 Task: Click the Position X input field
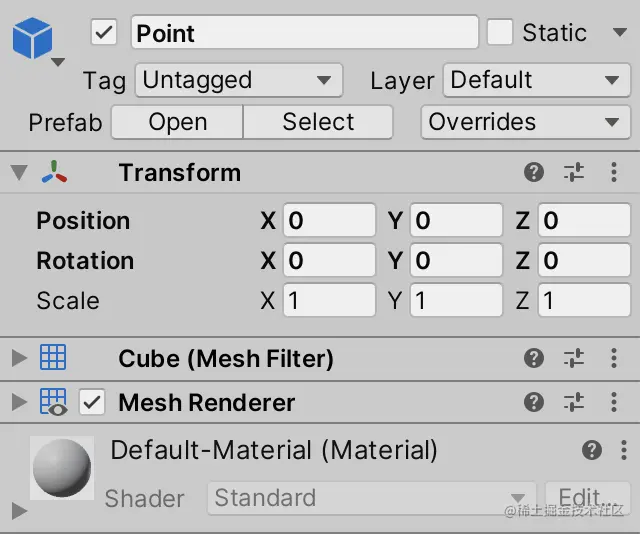coord(329,221)
